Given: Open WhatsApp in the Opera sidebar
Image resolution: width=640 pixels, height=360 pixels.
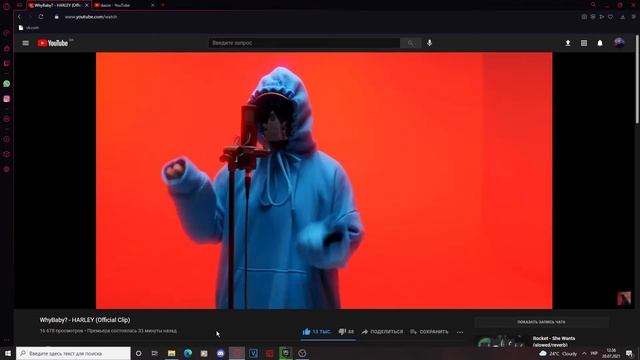Looking at the screenshot, I should (7, 84).
